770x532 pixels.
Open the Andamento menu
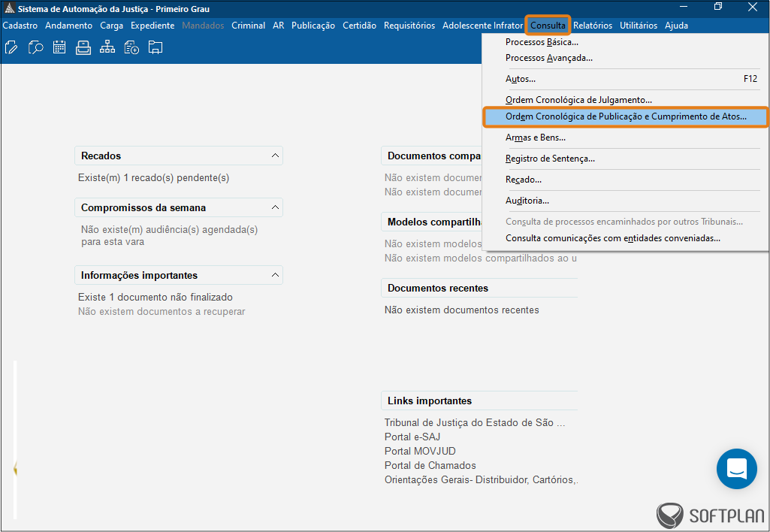pos(69,26)
